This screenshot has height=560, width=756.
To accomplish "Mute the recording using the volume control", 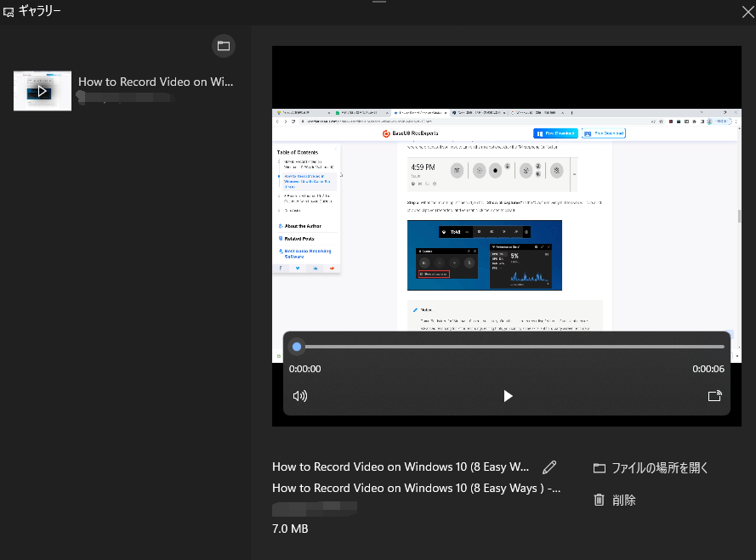I will click(x=299, y=396).
